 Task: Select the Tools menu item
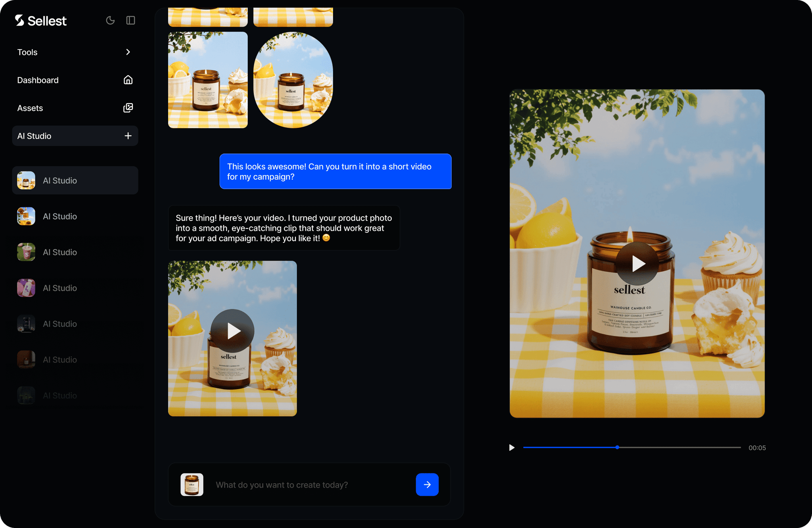tap(27, 52)
